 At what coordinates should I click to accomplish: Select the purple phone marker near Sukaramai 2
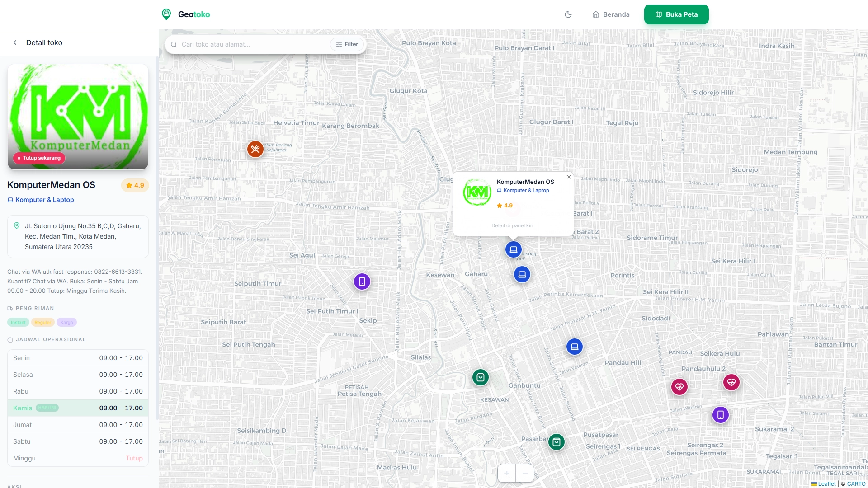(721, 414)
